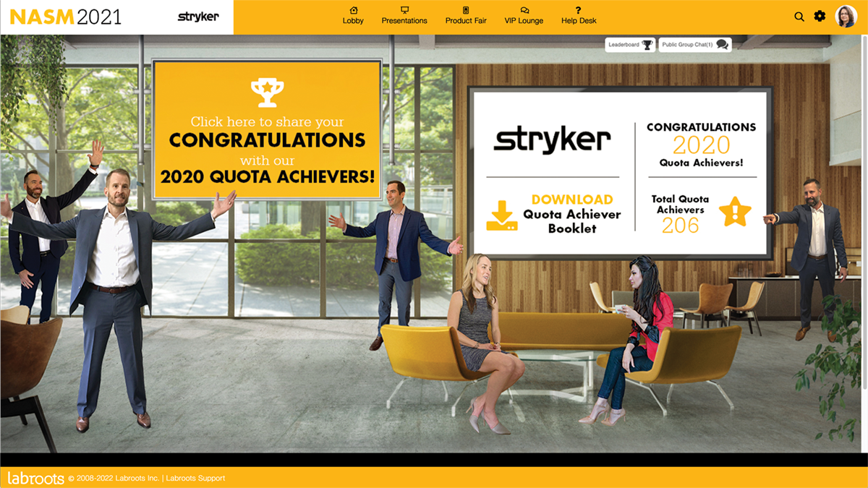Viewport: 868px width, 488px height.
Task: Click the Presentations screen icon
Action: pos(404,10)
